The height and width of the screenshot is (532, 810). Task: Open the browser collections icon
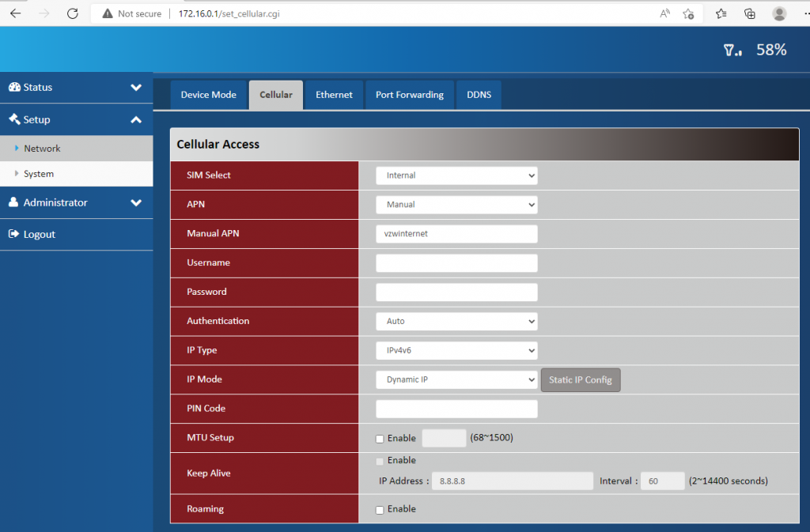750,13
